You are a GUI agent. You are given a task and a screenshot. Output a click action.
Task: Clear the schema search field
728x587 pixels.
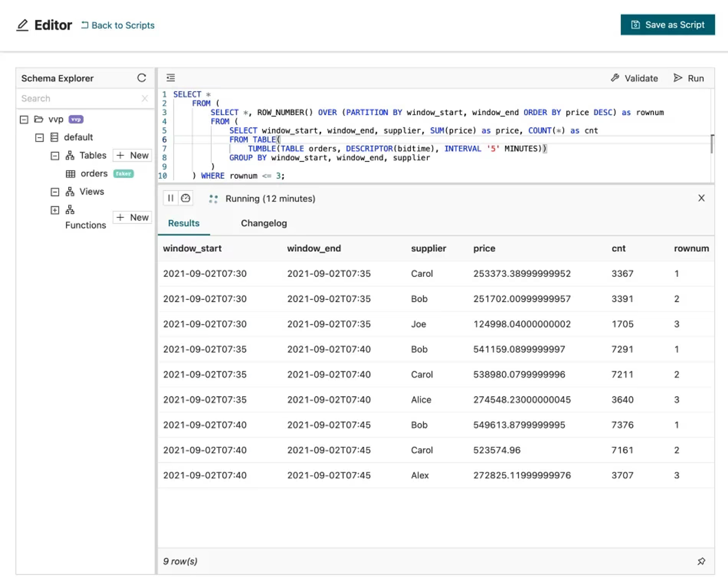(145, 98)
